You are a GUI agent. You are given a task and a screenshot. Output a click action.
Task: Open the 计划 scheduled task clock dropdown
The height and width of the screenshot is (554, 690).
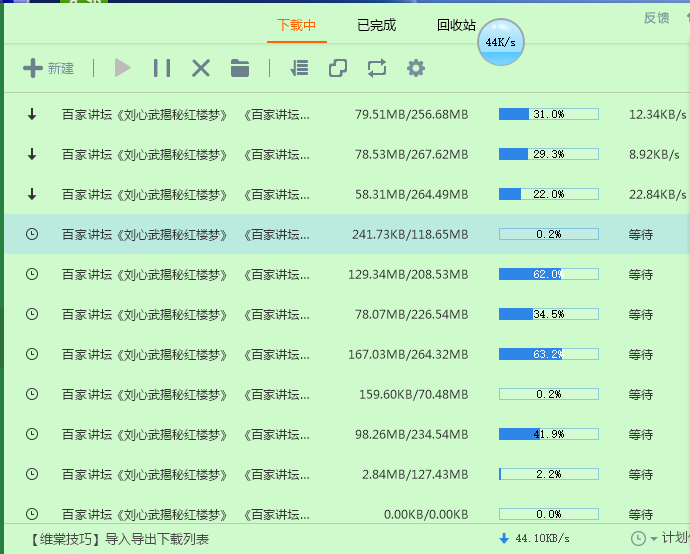pos(644,538)
